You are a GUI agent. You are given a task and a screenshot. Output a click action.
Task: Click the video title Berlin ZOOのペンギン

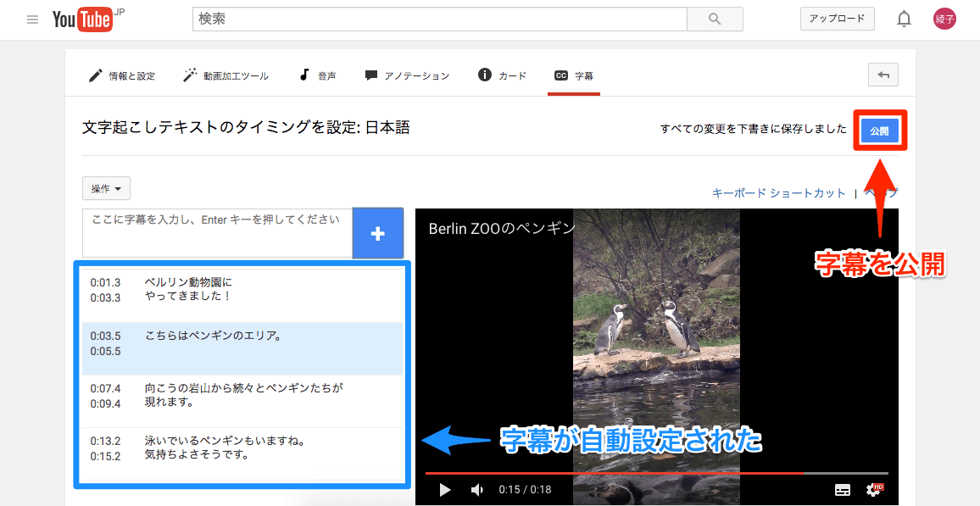pos(501,229)
